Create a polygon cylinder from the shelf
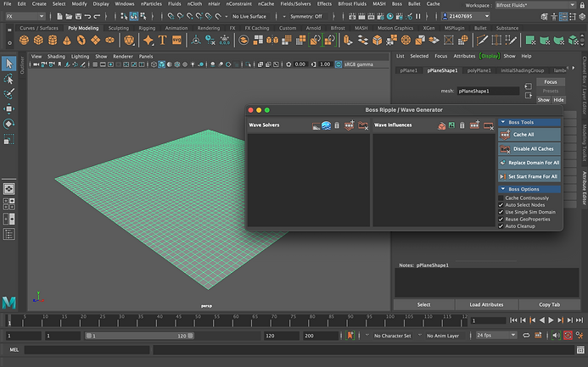 point(53,40)
